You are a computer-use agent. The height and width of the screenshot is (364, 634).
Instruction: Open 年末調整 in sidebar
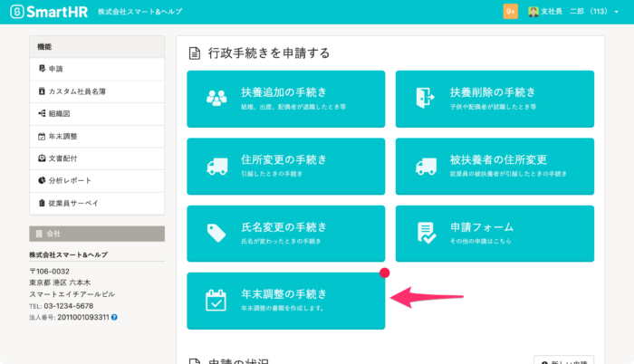tap(97, 137)
